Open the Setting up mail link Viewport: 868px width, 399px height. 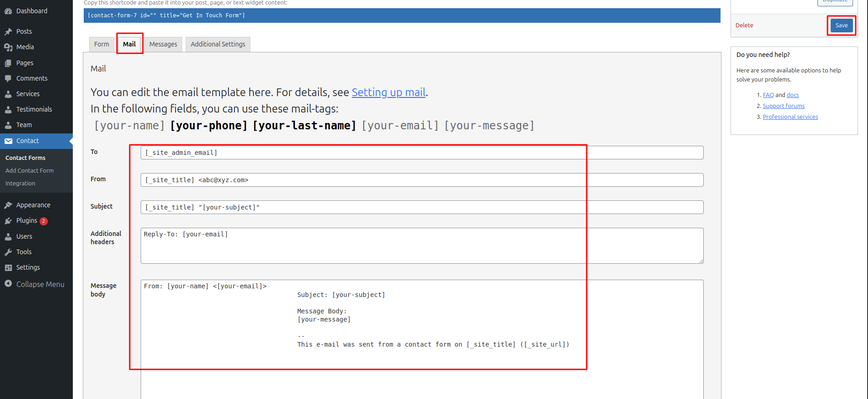pyautogui.click(x=389, y=92)
